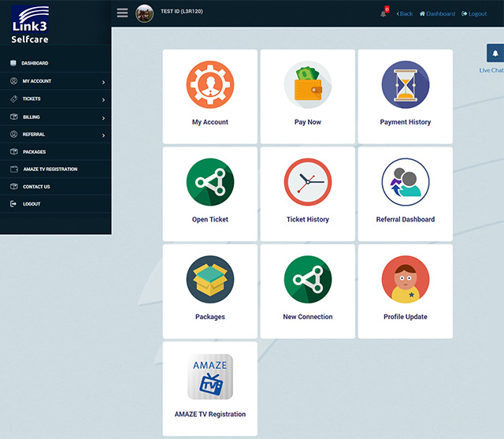
Task: Expand Tickets sidebar submenu
Action: tap(55, 99)
